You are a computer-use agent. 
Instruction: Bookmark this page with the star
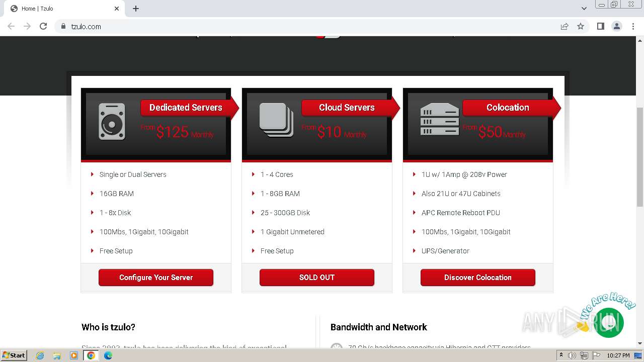[x=581, y=26]
